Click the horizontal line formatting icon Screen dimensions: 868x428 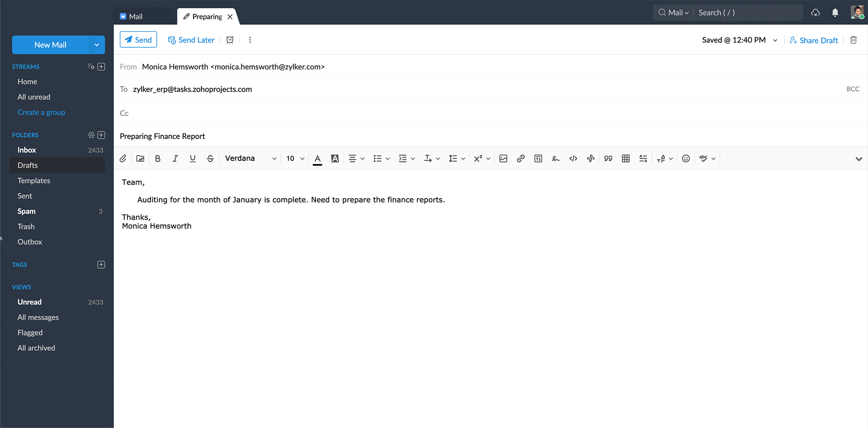click(x=643, y=159)
